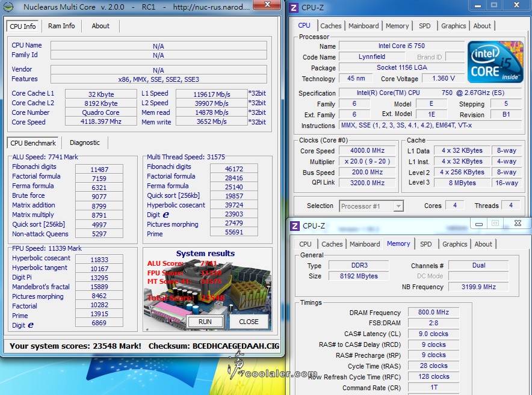The image size is (532, 395).
Task: Open Mainboard tab in lower CPU-Z window
Action: [365, 243]
